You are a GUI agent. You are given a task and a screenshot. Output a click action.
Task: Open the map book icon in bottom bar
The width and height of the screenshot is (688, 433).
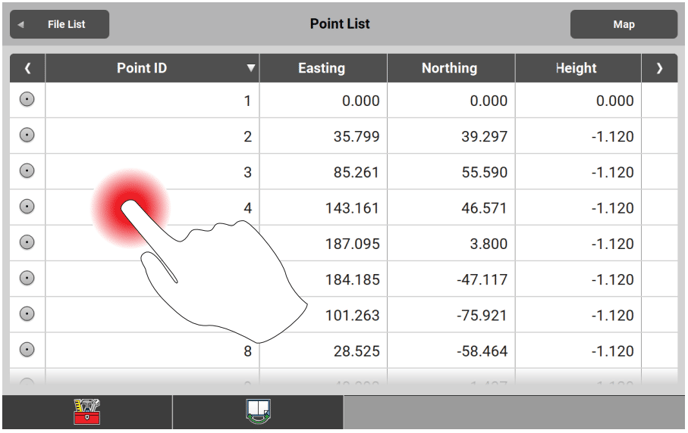[258, 412]
